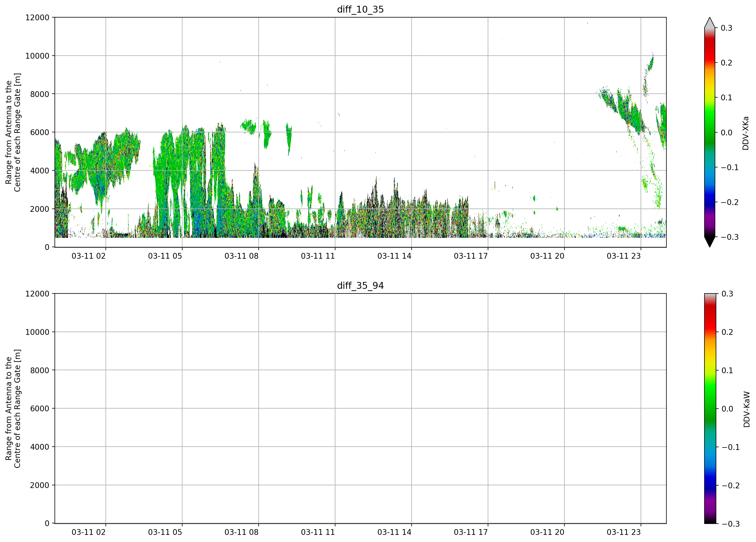Screen dimensions: 756x542
Task: Click y-tick 10000 on diff_35_94 plot
Action: coord(37,332)
